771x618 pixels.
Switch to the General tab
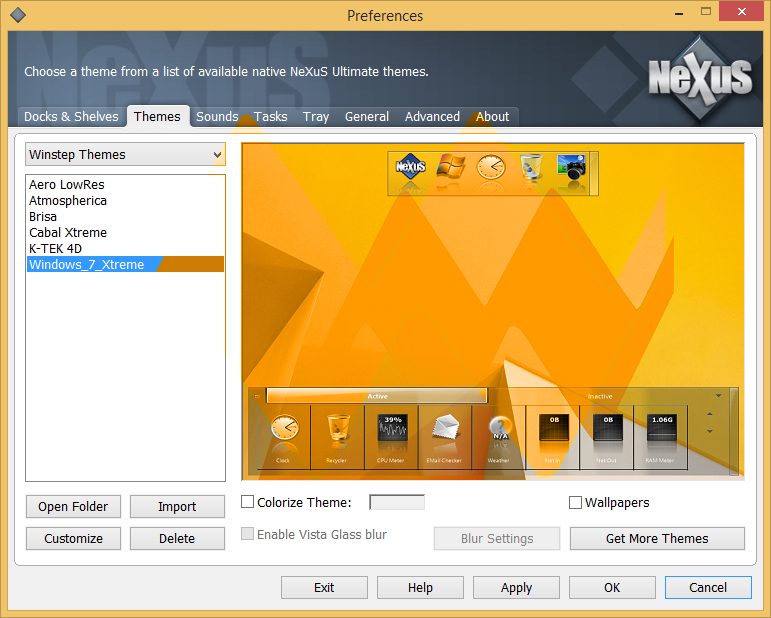pyautogui.click(x=367, y=117)
